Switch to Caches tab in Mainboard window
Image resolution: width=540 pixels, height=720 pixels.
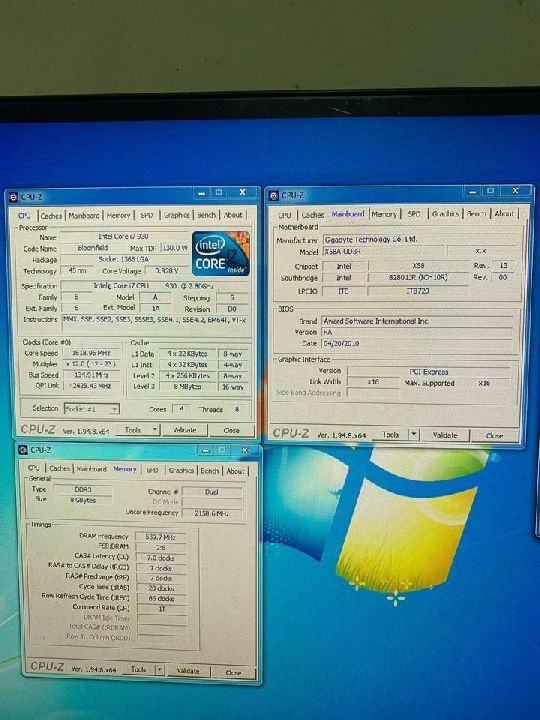click(x=313, y=215)
